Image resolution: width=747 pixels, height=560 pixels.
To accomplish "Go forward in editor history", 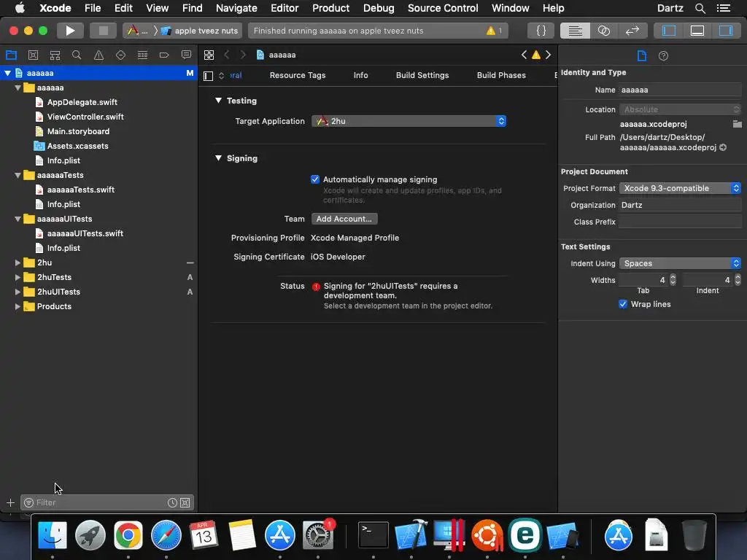I will coord(243,55).
